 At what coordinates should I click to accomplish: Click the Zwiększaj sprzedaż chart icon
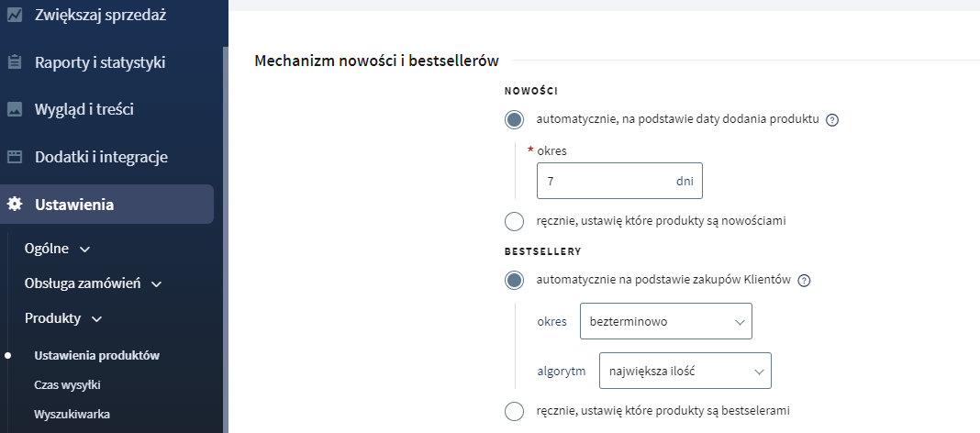[x=15, y=15]
